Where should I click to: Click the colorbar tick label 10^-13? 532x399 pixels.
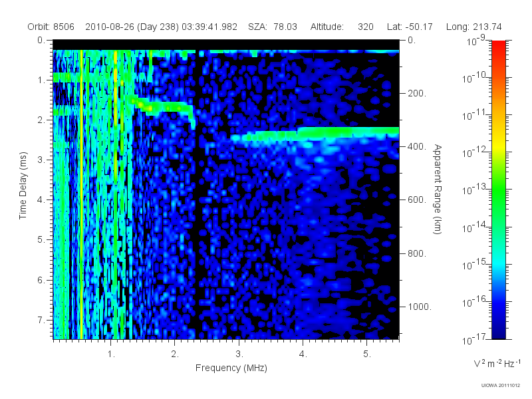click(474, 189)
